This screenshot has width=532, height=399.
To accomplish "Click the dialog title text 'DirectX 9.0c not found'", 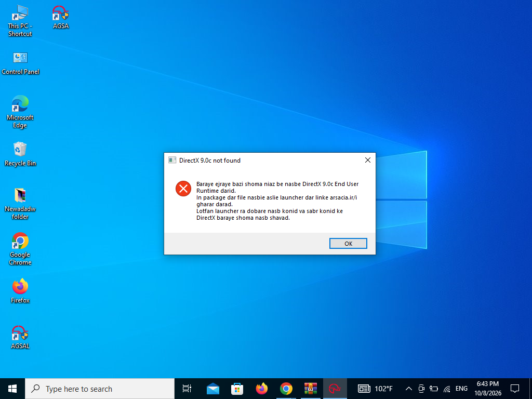I will click(210, 161).
